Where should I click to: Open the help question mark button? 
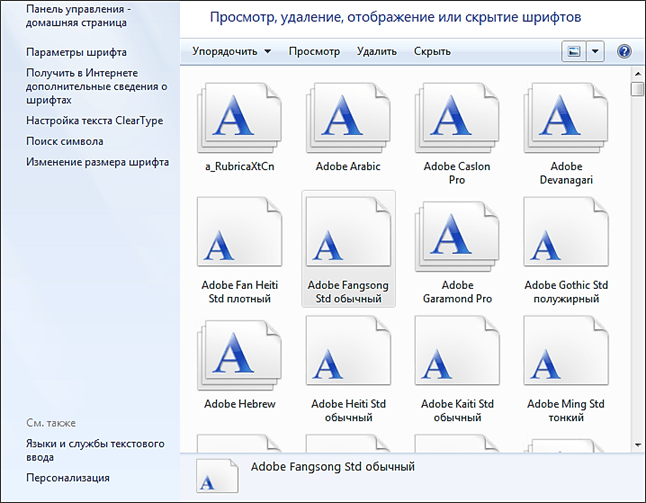(624, 51)
